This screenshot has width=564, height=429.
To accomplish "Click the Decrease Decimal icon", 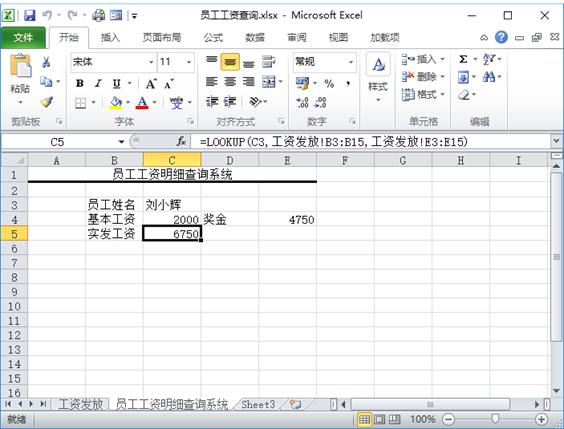I will (x=320, y=102).
